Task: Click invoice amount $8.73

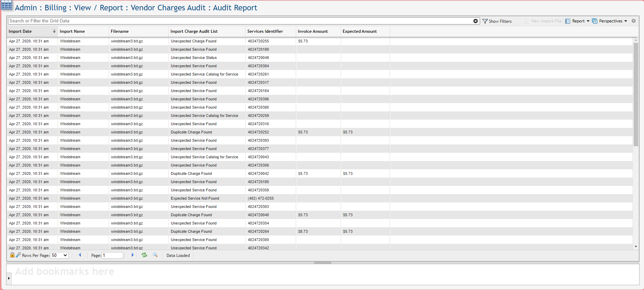Action: pos(303,231)
